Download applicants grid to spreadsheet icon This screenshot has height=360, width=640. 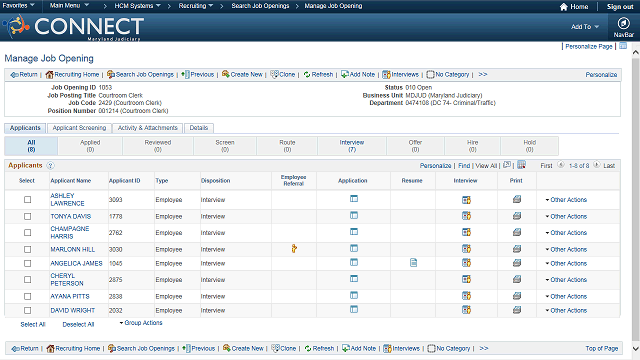521,165
